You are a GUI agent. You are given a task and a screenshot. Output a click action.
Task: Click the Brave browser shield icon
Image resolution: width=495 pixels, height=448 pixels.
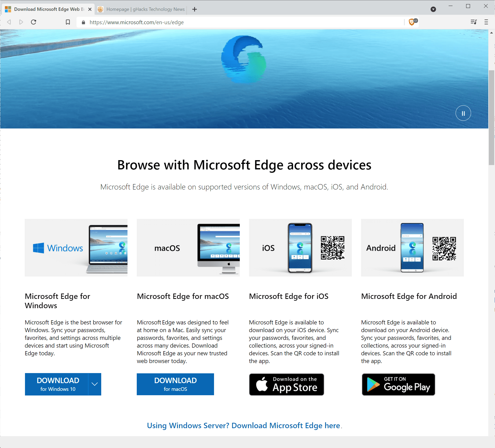[x=412, y=22]
